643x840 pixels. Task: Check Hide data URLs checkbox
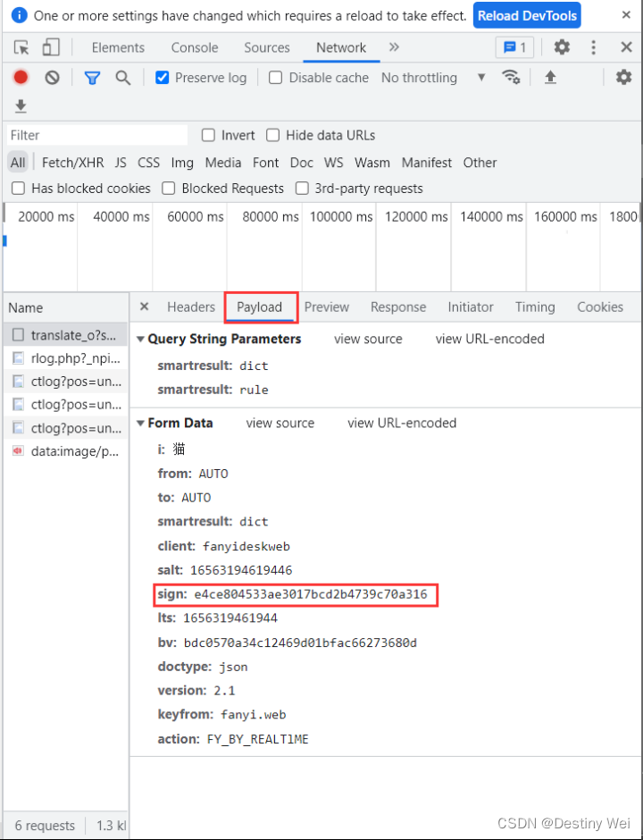pyautogui.click(x=273, y=135)
